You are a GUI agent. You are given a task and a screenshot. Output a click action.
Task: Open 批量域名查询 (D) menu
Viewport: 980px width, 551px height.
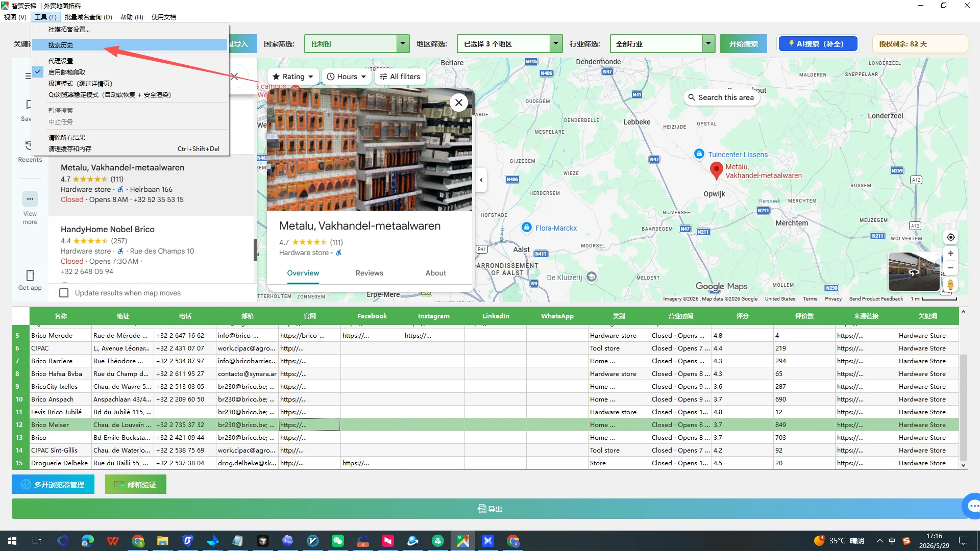(88, 17)
